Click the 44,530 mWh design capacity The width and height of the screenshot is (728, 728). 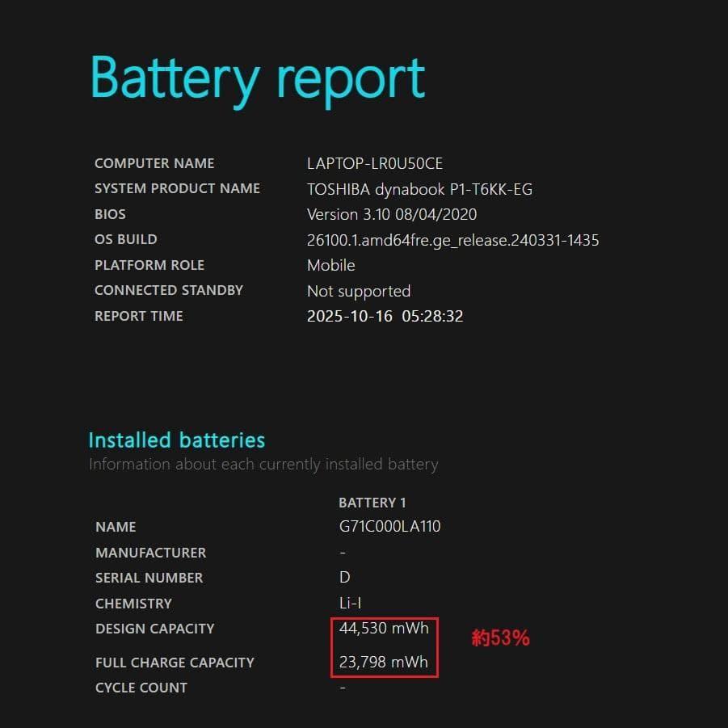[384, 629]
